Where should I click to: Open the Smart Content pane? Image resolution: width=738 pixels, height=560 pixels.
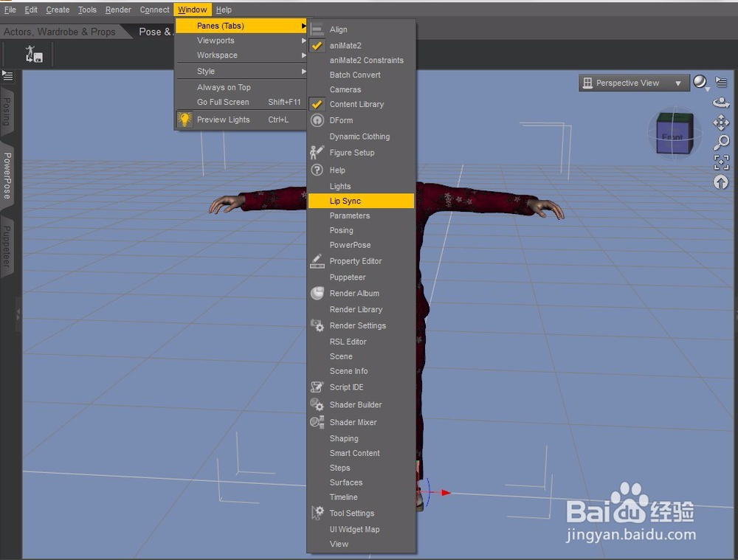click(361, 453)
